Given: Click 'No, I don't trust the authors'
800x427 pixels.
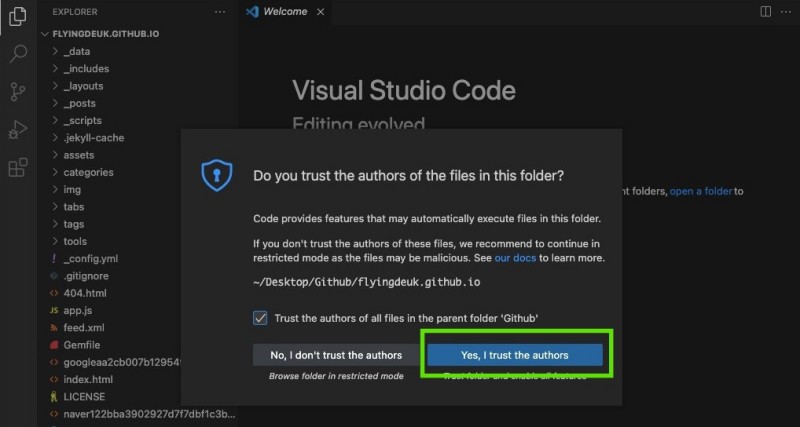Looking at the screenshot, I should tap(336, 355).
